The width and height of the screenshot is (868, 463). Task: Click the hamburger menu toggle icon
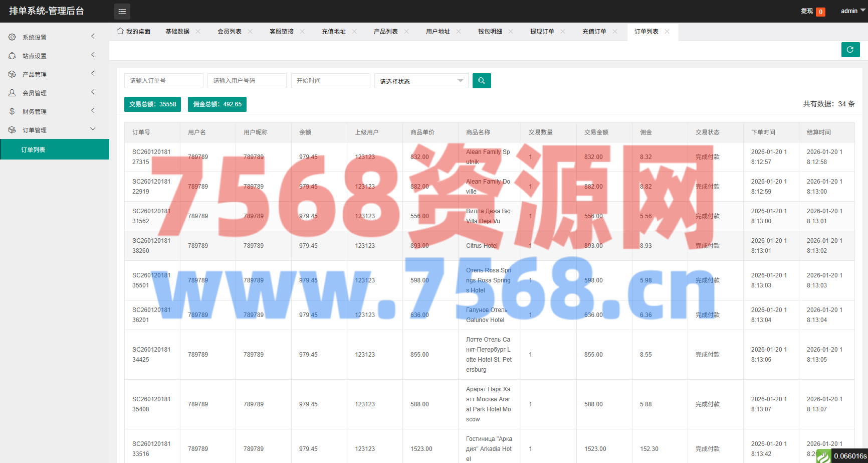[122, 11]
